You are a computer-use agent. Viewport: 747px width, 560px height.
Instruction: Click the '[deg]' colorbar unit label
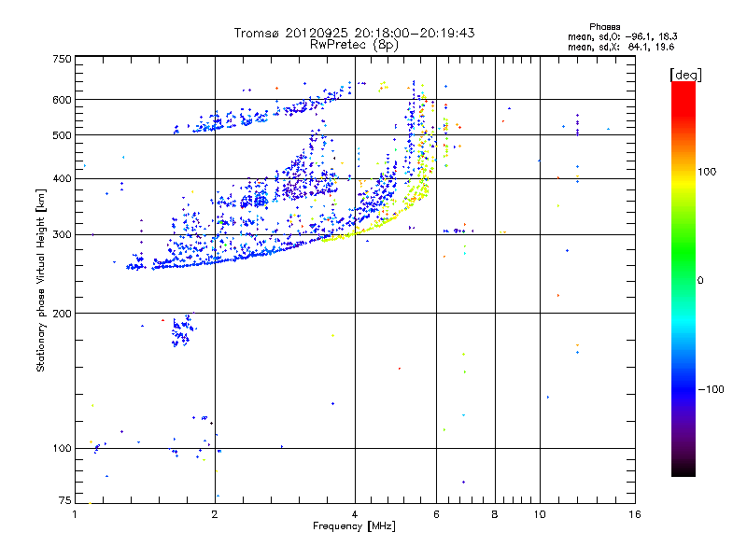(x=685, y=75)
